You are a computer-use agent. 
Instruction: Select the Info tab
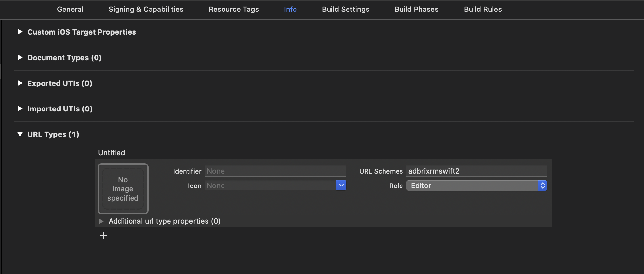[290, 10]
